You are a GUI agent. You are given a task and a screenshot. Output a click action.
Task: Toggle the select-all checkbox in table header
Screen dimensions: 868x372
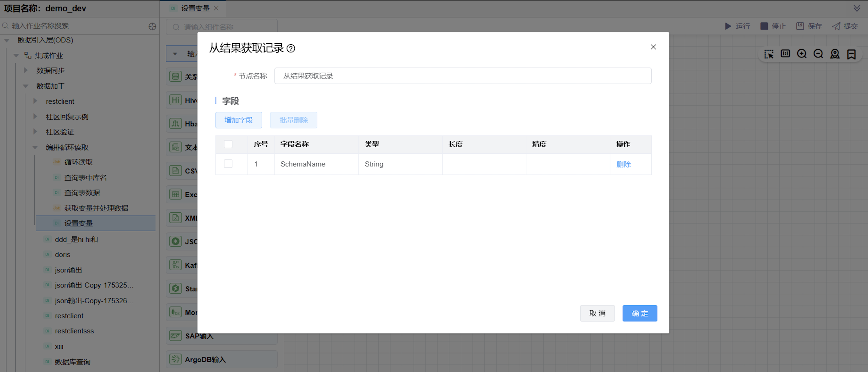click(228, 144)
